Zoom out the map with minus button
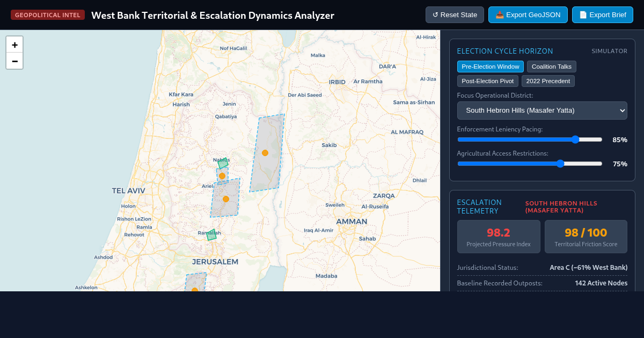This screenshot has height=338, width=644. (14, 61)
